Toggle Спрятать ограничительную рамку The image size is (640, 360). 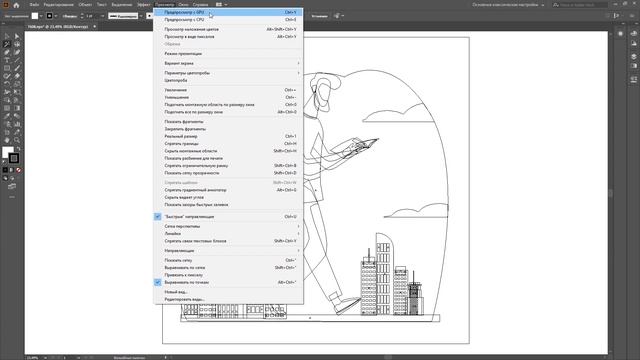(x=229, y=166)
